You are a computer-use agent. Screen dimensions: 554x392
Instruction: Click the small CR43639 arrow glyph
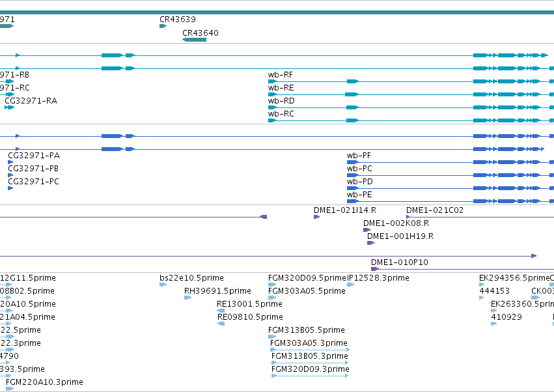point(163,26)
